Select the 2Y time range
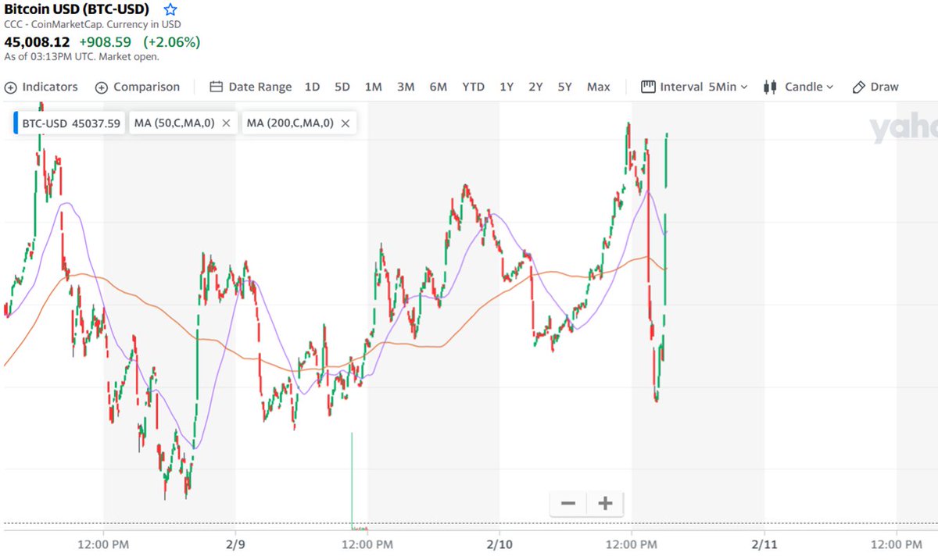 535,87
